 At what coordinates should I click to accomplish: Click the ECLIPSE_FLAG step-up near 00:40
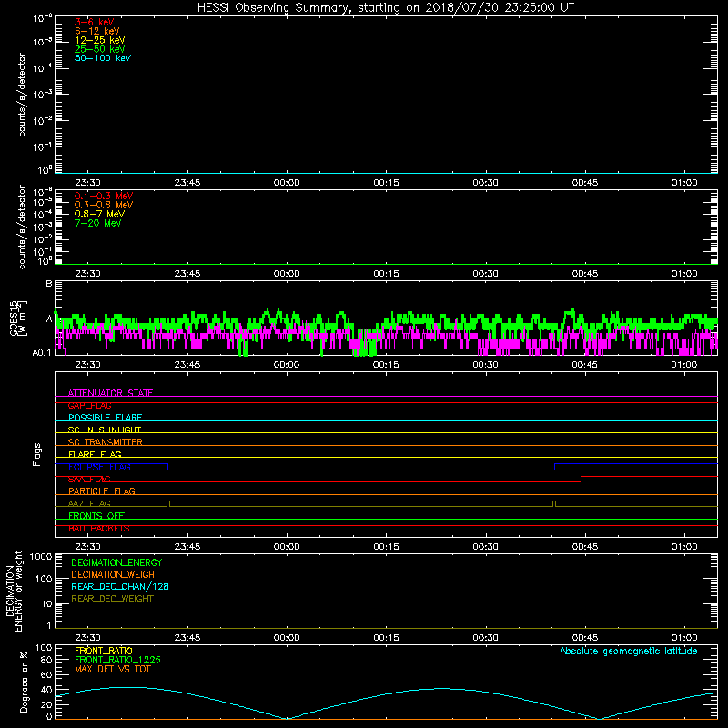(555, 467)
